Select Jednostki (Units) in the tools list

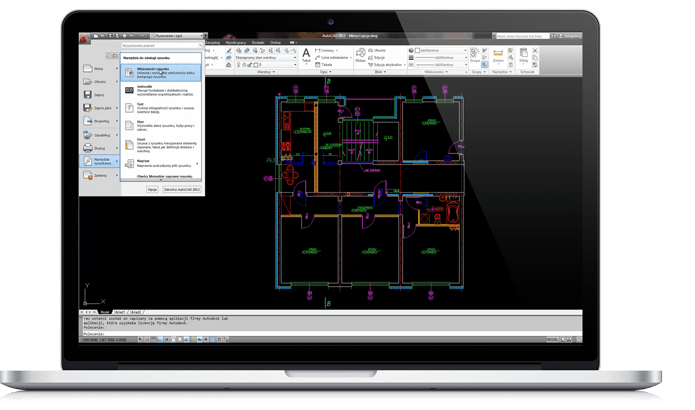click(161, 90)
